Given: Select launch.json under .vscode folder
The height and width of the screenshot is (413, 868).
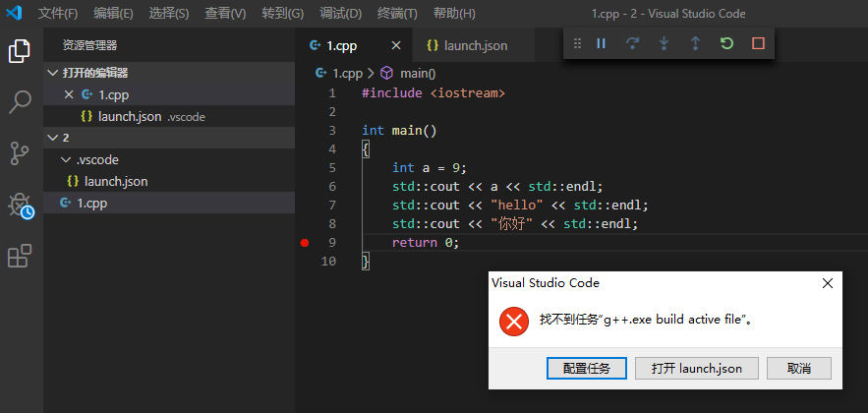Looking at the screenshot, I should [x=169, y=182].
